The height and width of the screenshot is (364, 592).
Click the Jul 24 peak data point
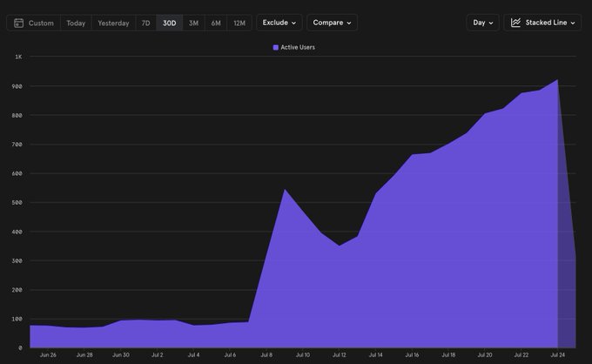557,79
